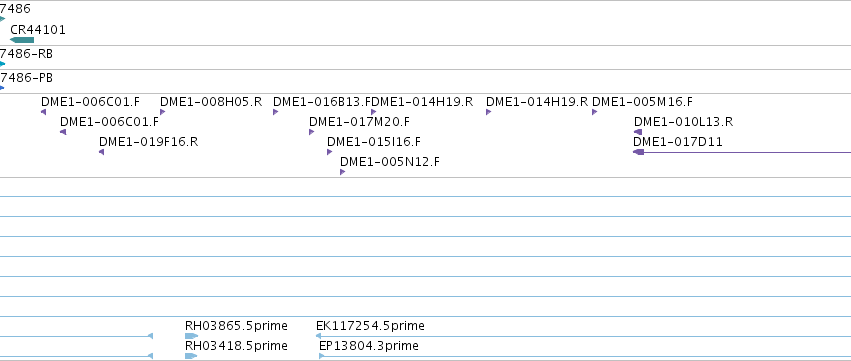Select the 7486 gene label
Viewport: 851px width, 361px height.
15,9
